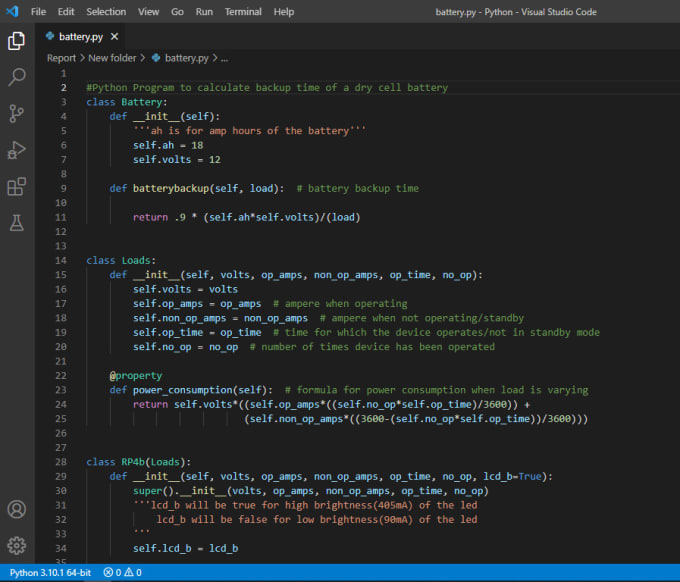Click the warnings triangle in status bar
Screen dimensions: 680x582
tap(129, 572)
